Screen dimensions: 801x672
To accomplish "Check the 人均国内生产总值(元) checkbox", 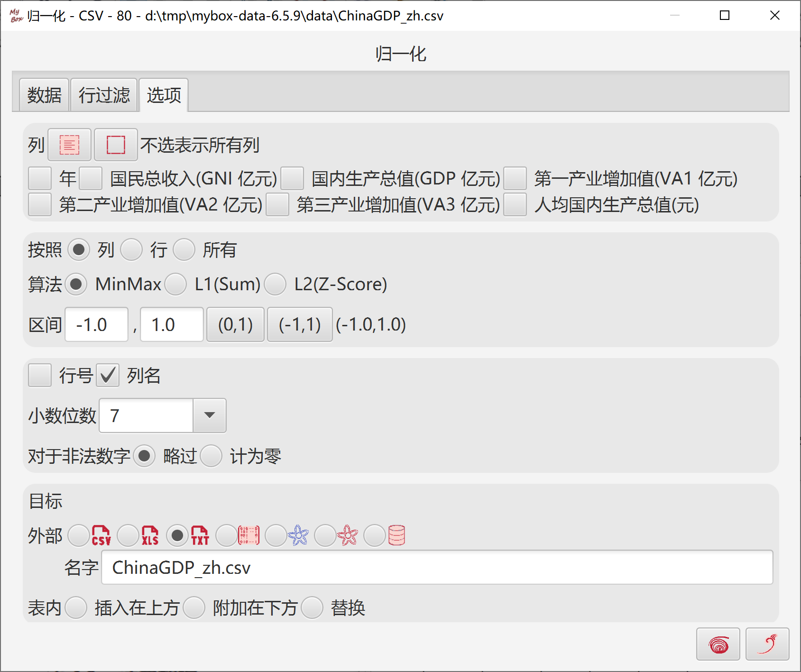I will click(515, 204).
